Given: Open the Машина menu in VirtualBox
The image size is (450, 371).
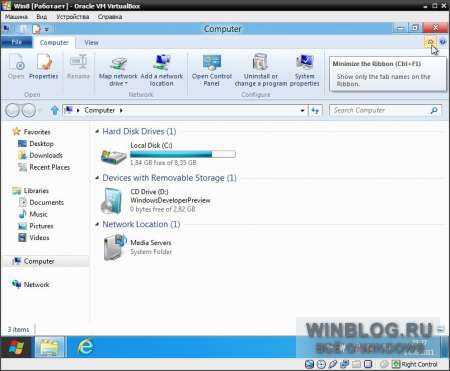Looking at the screenshot, I should [16, 17].
